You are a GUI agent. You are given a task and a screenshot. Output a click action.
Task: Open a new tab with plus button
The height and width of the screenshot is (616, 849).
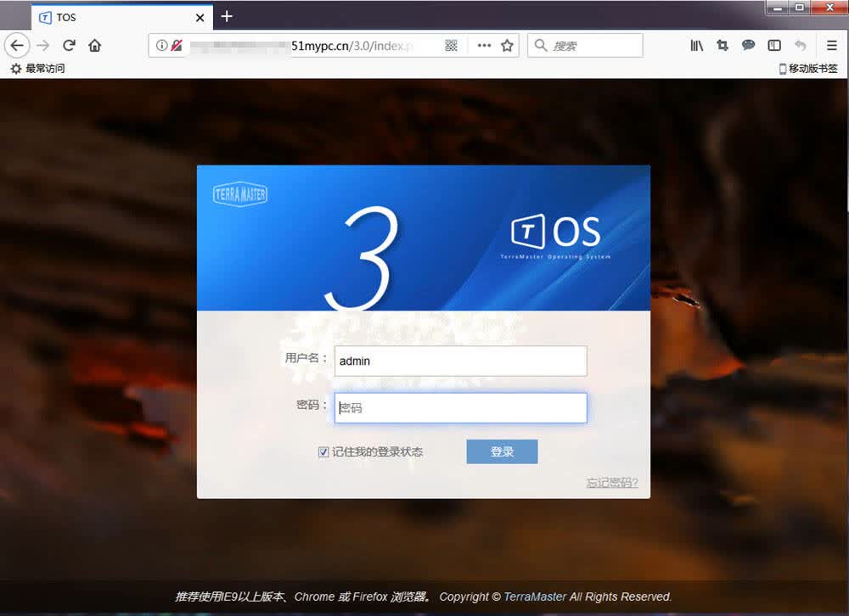[227, 17]
